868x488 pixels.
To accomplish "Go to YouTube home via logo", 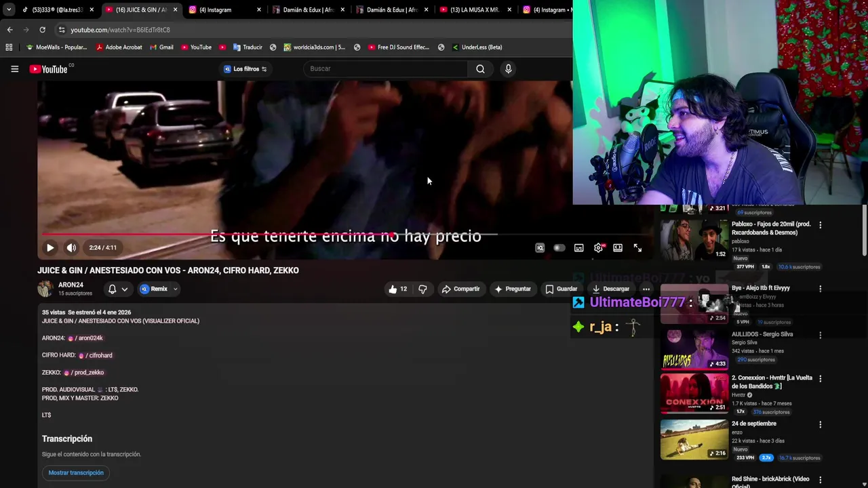I will pyautogui.click(x=49, y=68).
